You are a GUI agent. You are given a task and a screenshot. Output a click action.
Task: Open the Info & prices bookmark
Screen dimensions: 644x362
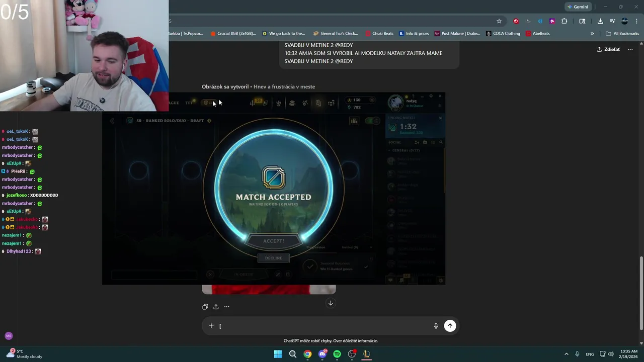[x=414, y=34]
